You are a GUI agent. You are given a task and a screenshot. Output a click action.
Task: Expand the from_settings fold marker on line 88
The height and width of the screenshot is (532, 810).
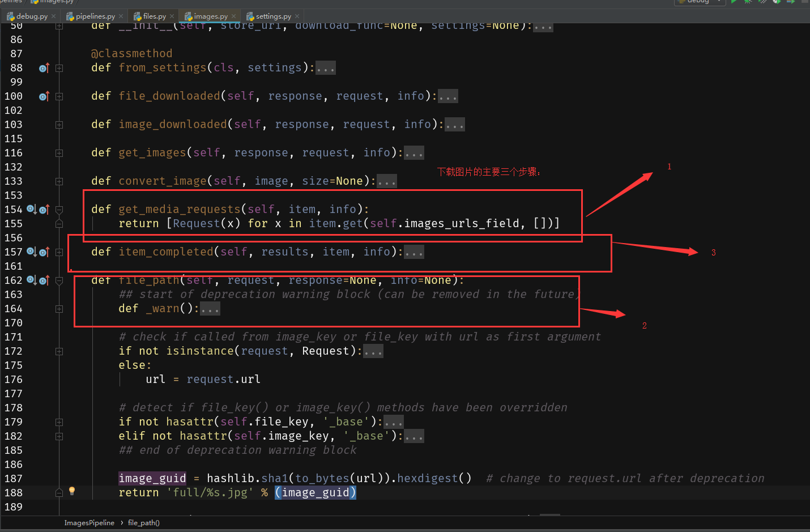coord(59,68)
